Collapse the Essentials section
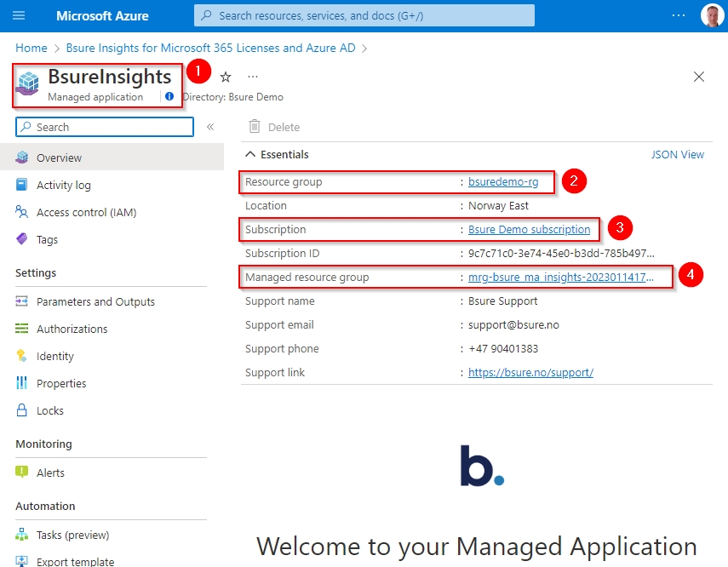728x567 pixels. pyautogui.click(x=250, y=155)
